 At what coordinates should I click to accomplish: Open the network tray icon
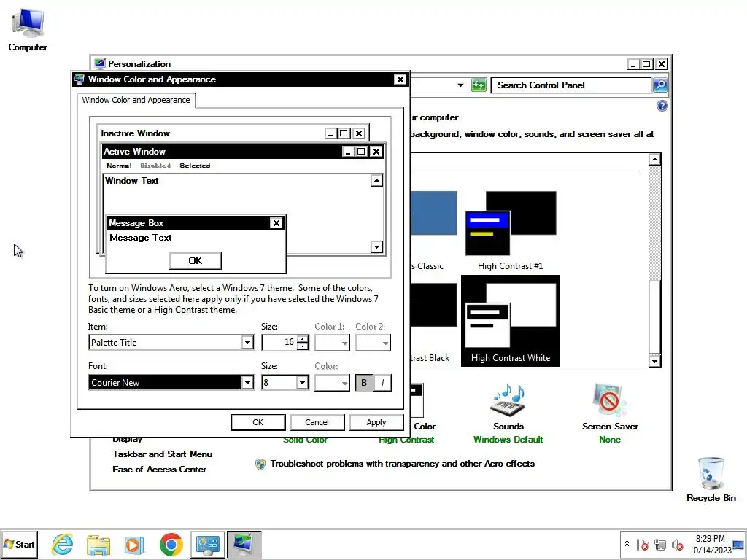[x=659, y=544]
